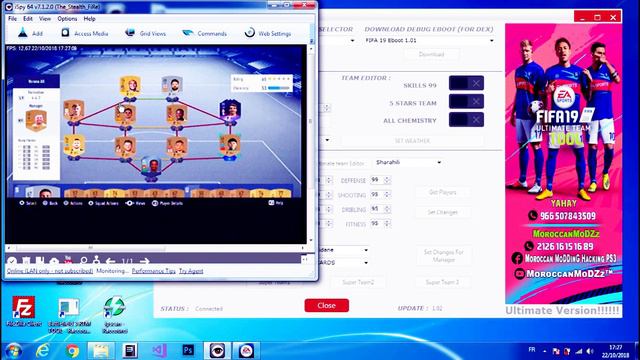Click the Download button under Eboot
The height and width of the screenshot is (360, 640).
[431, 54]
